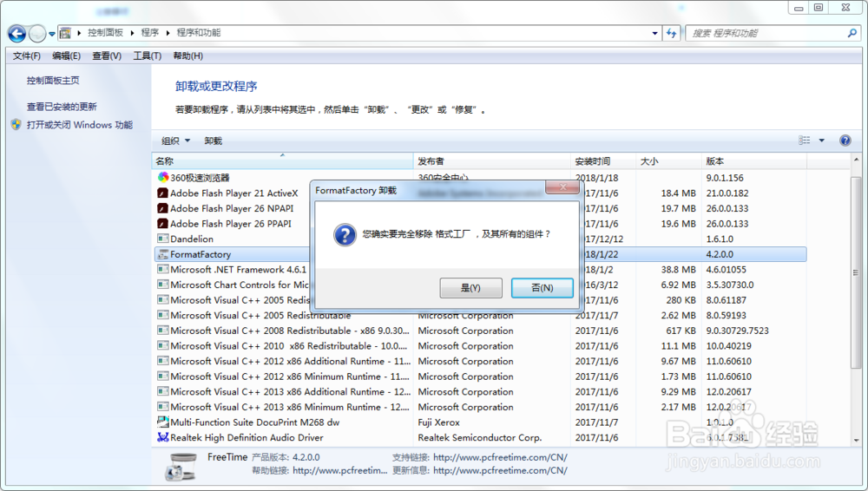Click the shield icon beside Windows 功能

point(16,125)
